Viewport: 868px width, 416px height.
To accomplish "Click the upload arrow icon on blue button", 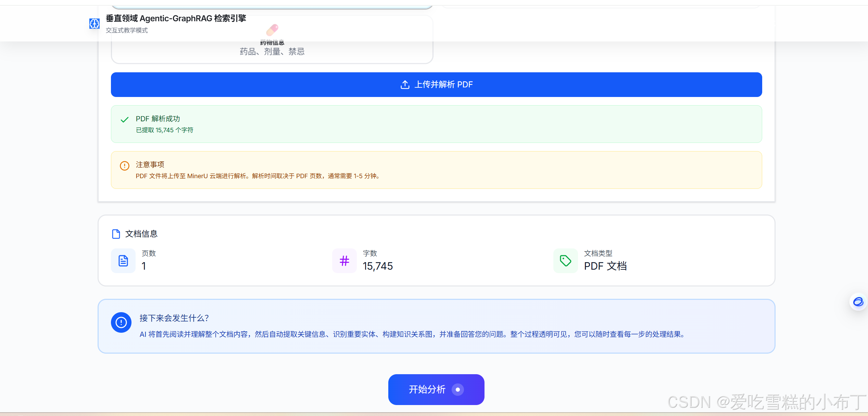I will (405, 85).
